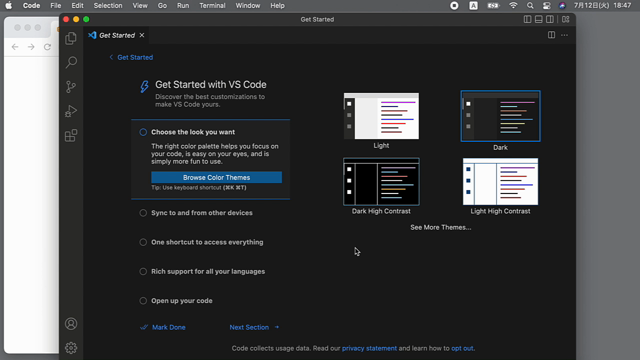Viewport: 640px width, 360px height.
Task: Click the screen recording stop icon in menu bar
Action: [x=454, y=6]
